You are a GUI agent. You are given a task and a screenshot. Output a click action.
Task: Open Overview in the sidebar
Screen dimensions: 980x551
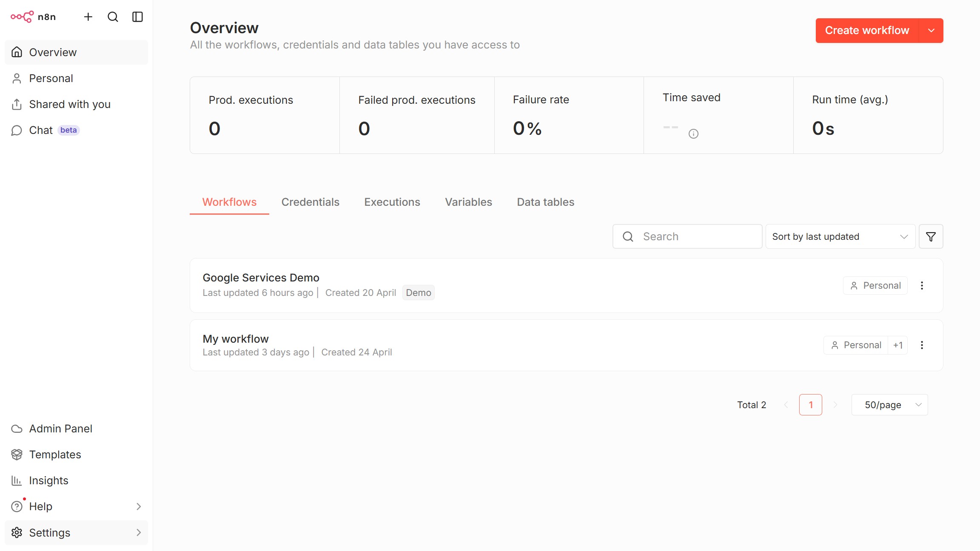pos(76,52)
